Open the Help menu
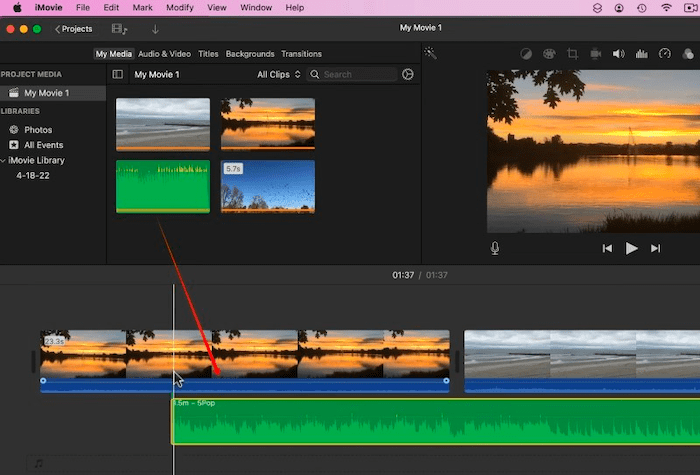 [x=295, y=8]
